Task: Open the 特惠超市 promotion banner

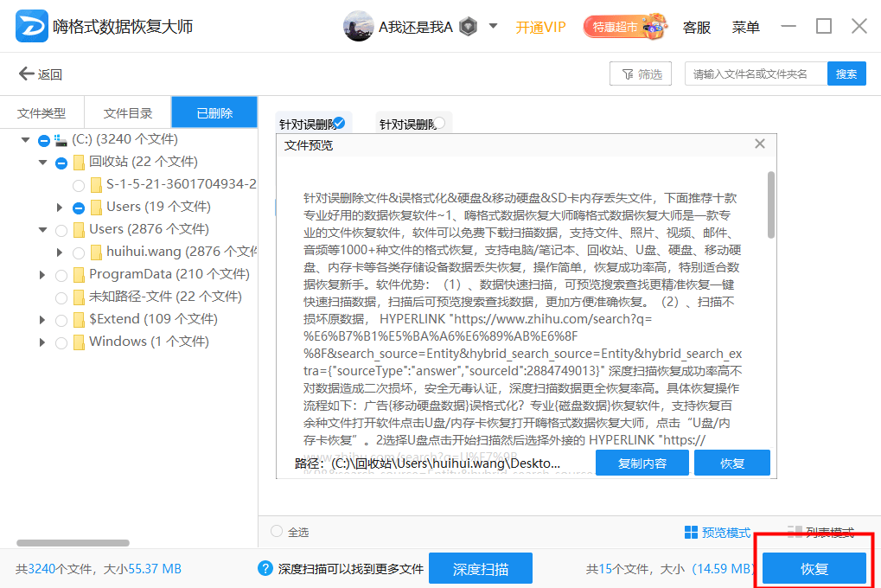Action: tap(625, 27)
